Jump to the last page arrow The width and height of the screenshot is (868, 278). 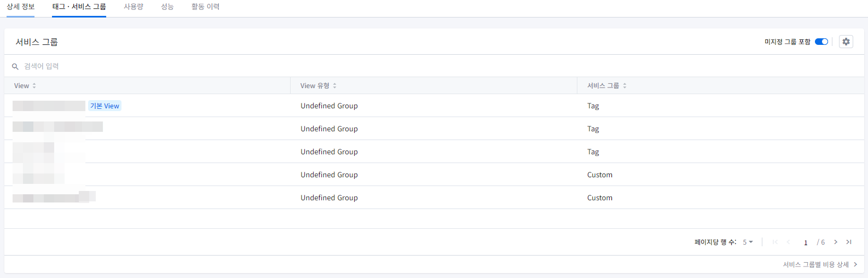pyautogui.click(x=849, y=242)
